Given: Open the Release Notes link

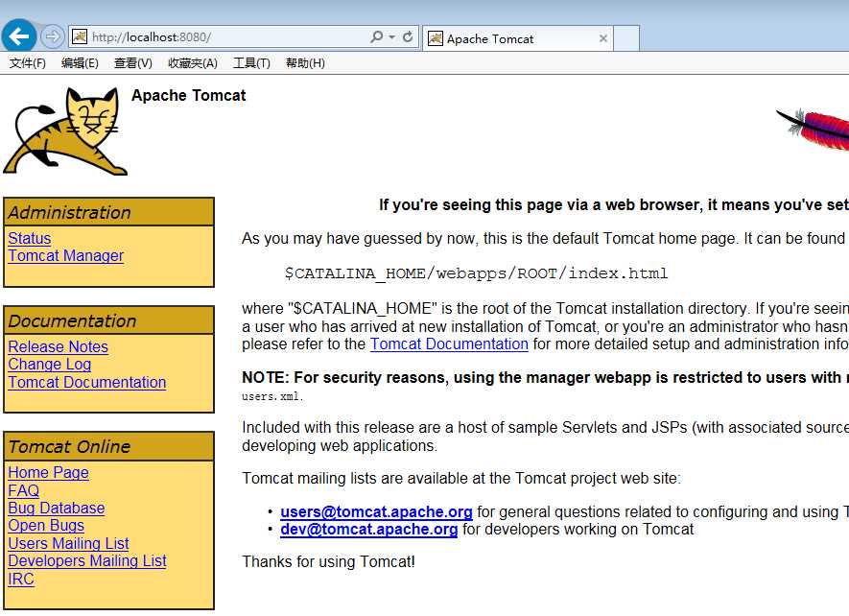Looking at the screenshot, I should click(58, 346).
